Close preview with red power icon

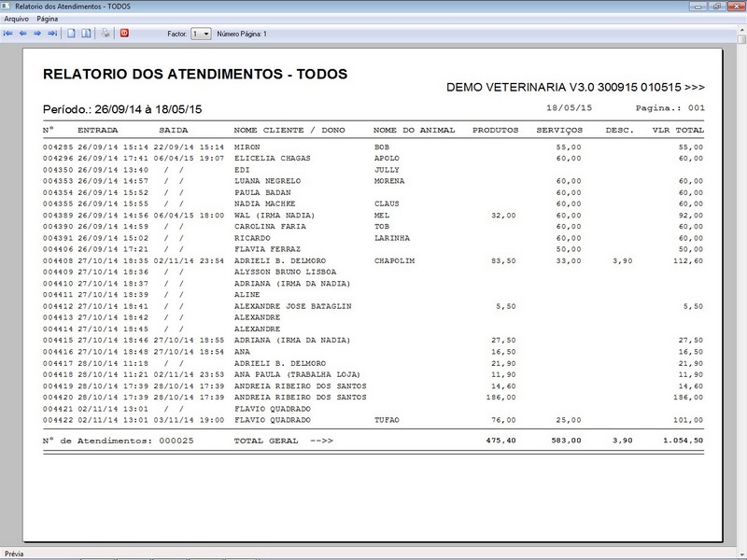click(124, 34)
